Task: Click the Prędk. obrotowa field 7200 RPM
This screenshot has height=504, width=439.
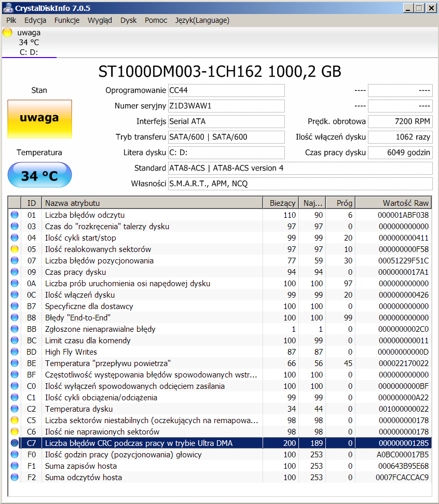Action: (x=400, y=121)
